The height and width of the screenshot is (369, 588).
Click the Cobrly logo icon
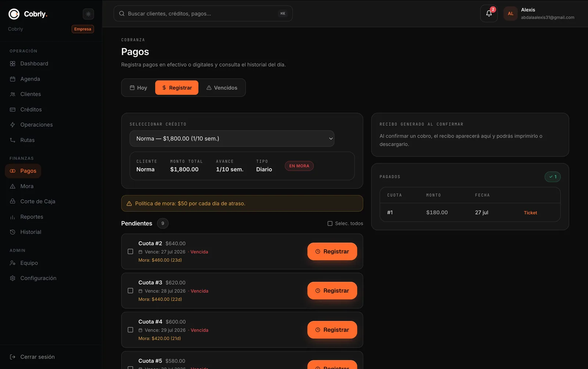click(14, 14)
